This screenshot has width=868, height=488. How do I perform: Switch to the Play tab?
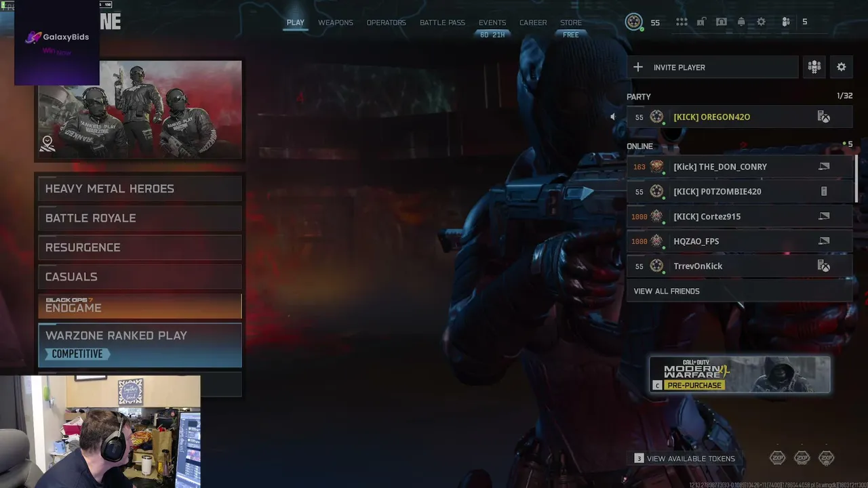[296, 22]
